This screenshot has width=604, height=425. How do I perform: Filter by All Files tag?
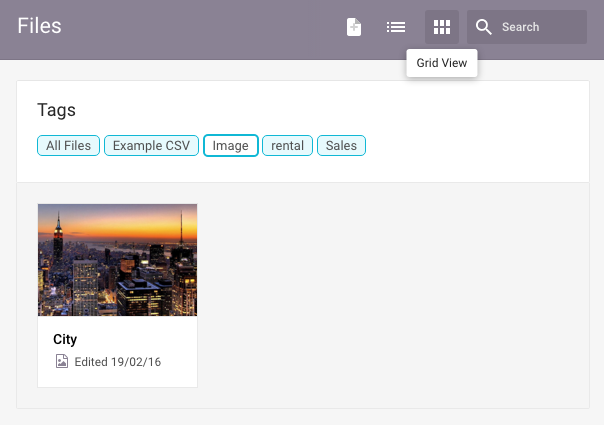[x=69, y=146]
